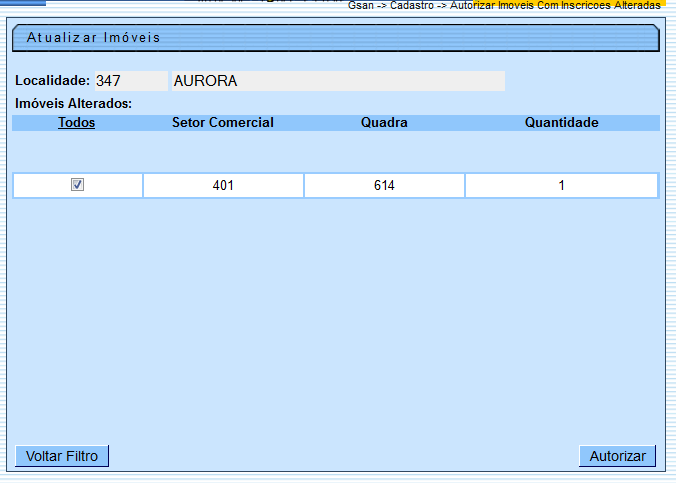Click Cadastro in the breadcrumb path
This screenshot has height=483, width=676.
412,7
